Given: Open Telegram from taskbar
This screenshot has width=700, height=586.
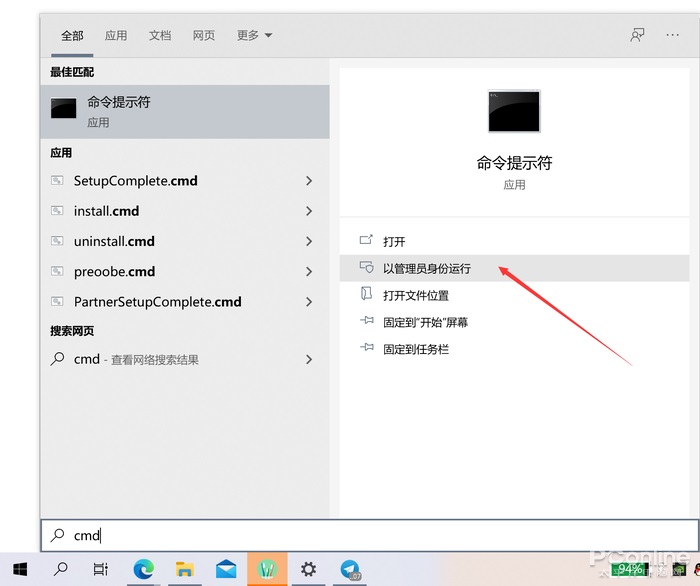Looking at the screenshot, I should [350, 570].
